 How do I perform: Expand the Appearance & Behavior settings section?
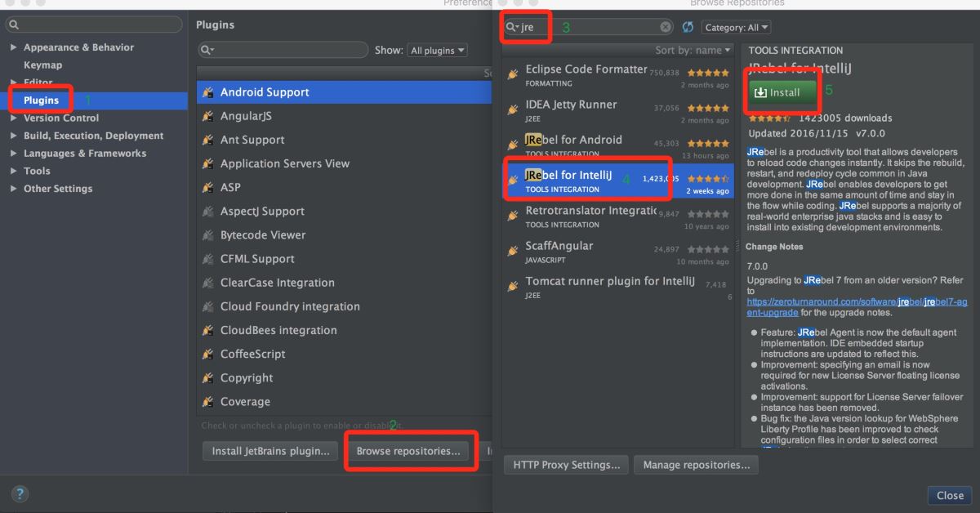(x=13, y=47)
